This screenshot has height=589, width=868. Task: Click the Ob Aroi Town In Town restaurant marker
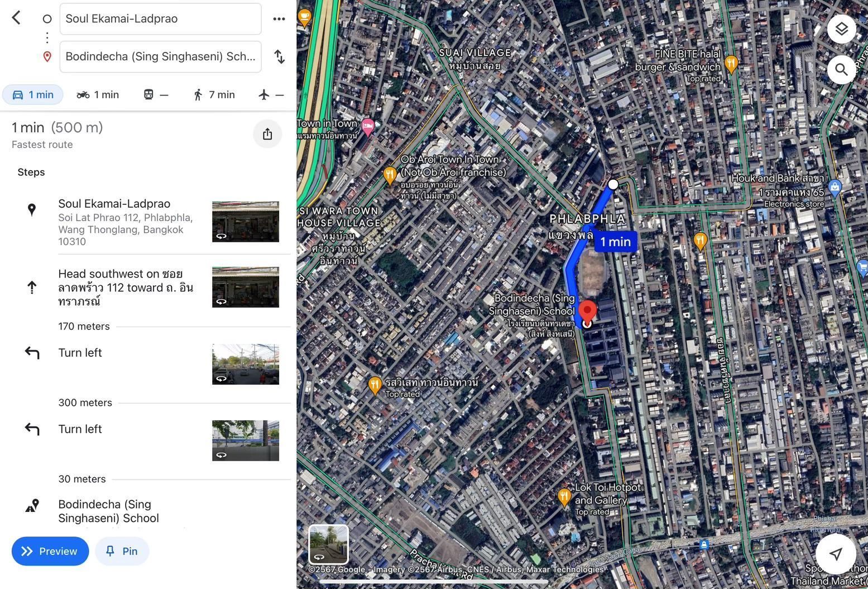[390, 175]
